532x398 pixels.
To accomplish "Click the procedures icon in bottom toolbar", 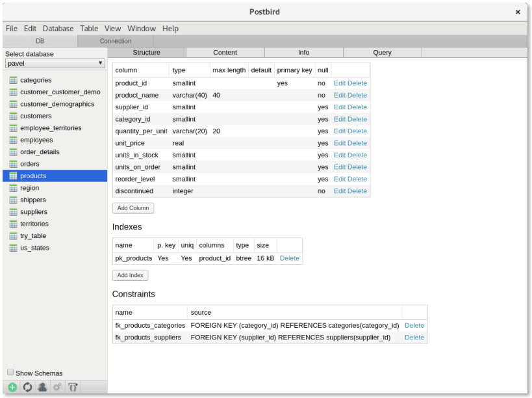I will click(x=73, y=387).
